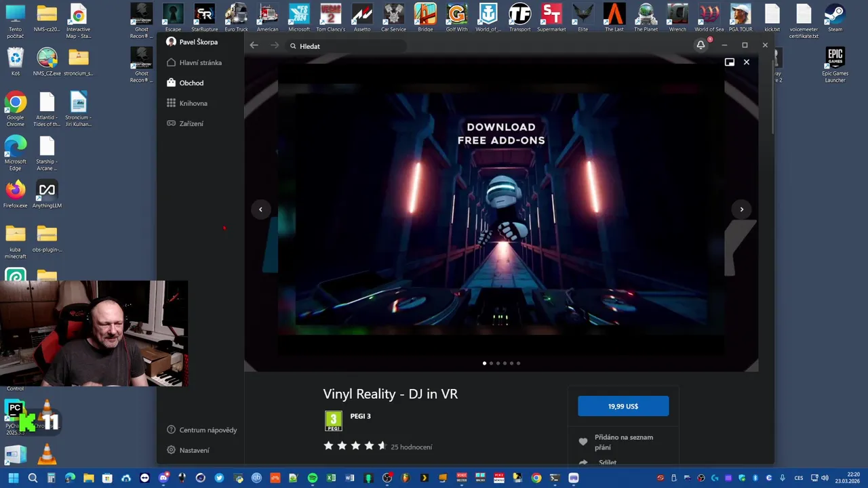
Task: Click the star rating row
Action: pos(355,446)
